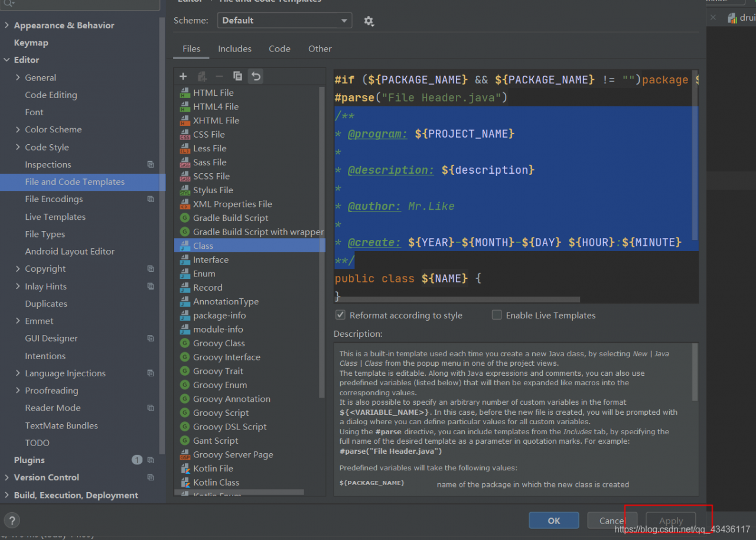This screenshot has width=756, height=540.
Task: Open Code Editing settings
Action: click(x=51, y=95)
